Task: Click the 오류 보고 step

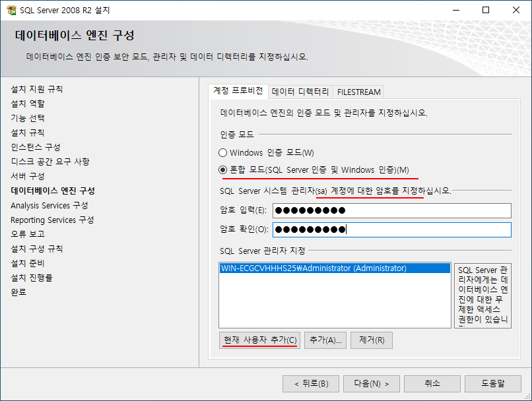Action: point(28,234)
